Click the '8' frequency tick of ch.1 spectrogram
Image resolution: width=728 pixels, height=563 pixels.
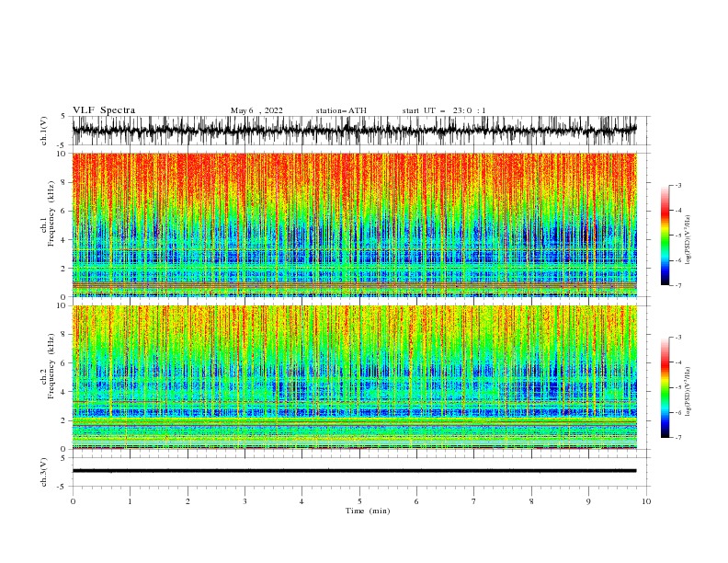coord(64,182)
